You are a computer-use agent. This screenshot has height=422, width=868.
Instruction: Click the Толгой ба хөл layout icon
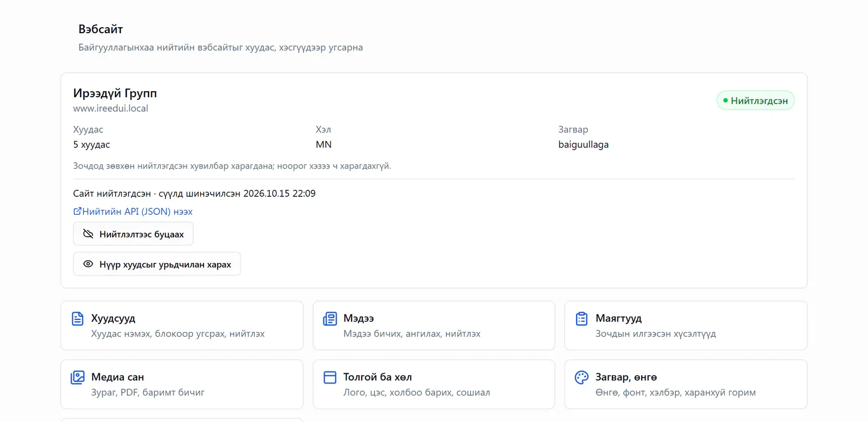pyautogui.click(x=330, y=377)
